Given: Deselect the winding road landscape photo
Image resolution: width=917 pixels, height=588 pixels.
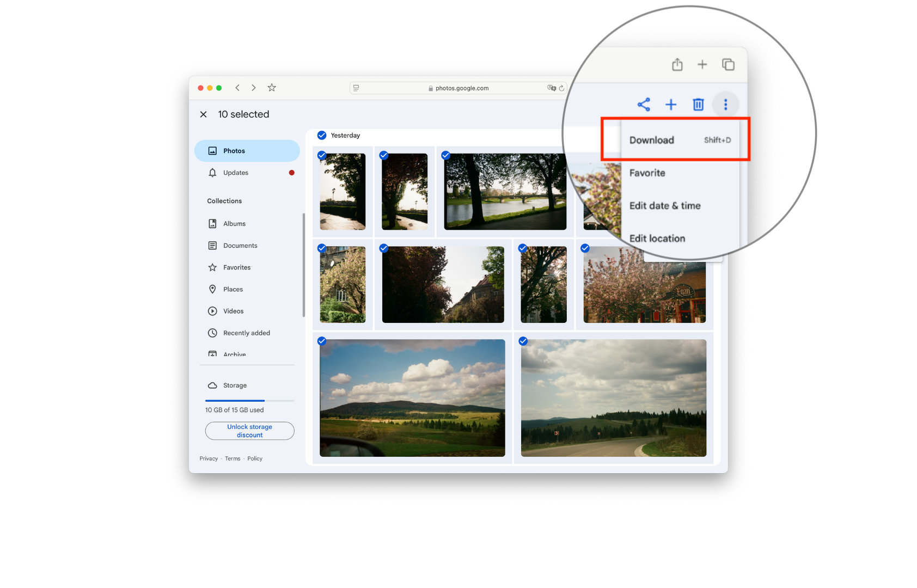Looking at the screenshot, I should click(523, 341).
